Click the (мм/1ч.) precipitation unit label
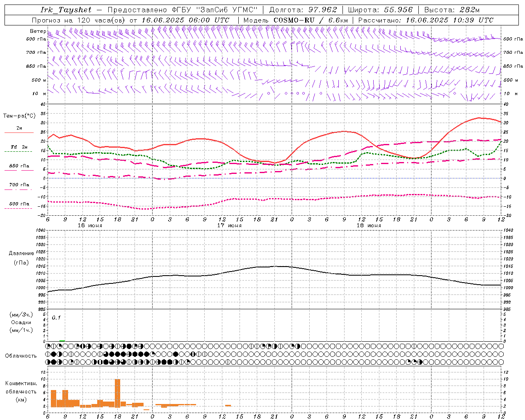 click(21, 330)
